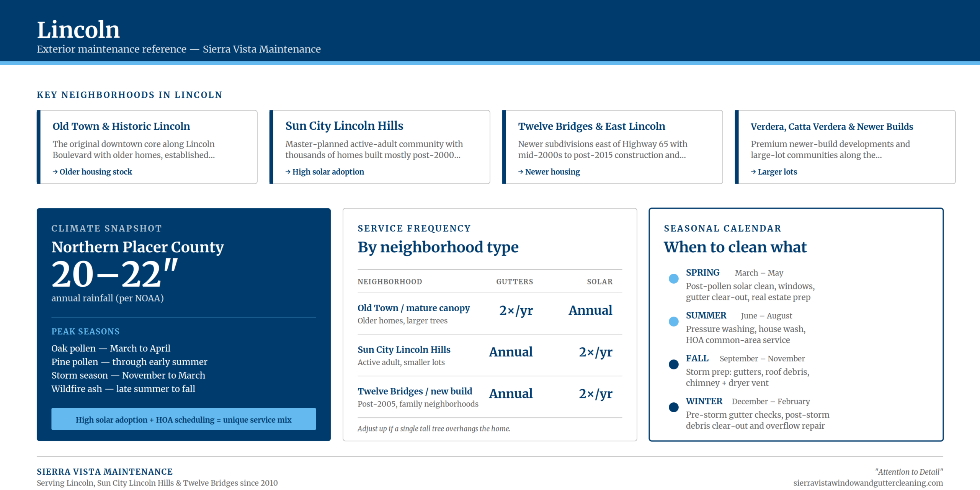Screen dimensions: 980x490
Task: Click the 'Lincoln' page heading
Action: pos(78,30)
